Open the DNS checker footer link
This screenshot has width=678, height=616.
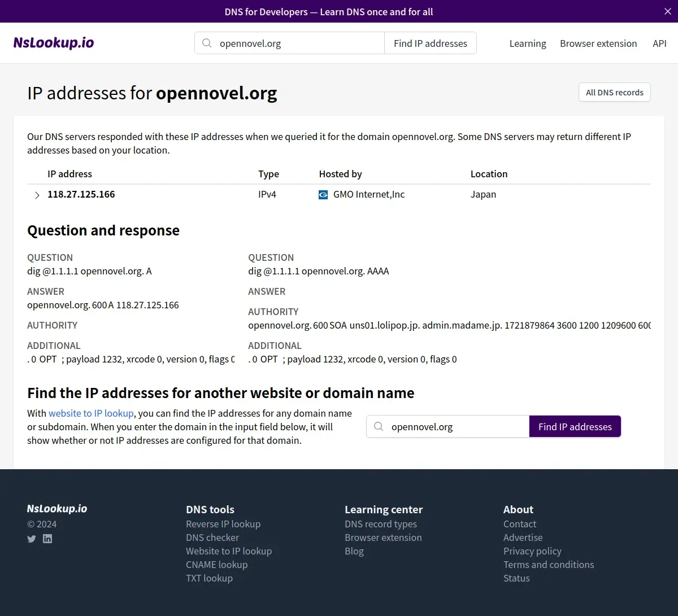point(212,538)
